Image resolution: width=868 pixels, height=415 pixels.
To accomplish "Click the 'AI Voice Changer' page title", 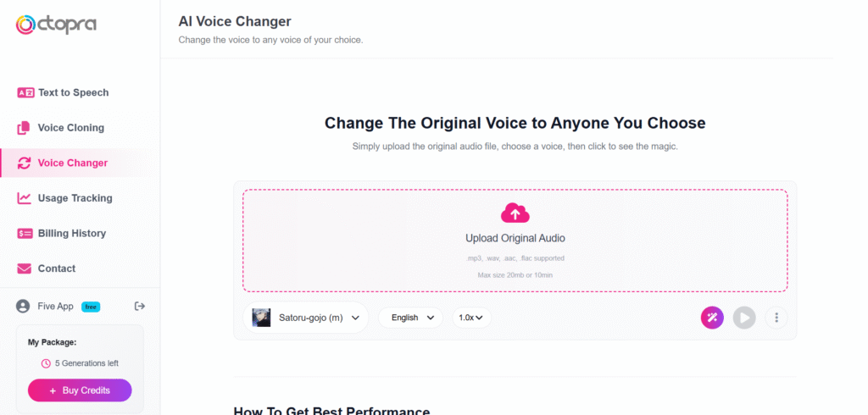I will point(235,21).
